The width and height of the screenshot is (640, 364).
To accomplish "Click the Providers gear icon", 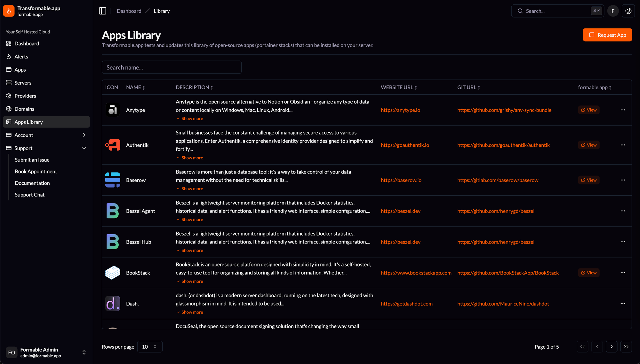I will pyautogui.click(x=9, y=96).
